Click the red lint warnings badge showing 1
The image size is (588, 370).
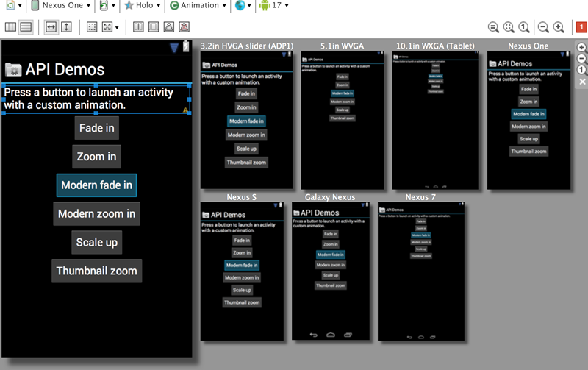(x=581, y=27)
